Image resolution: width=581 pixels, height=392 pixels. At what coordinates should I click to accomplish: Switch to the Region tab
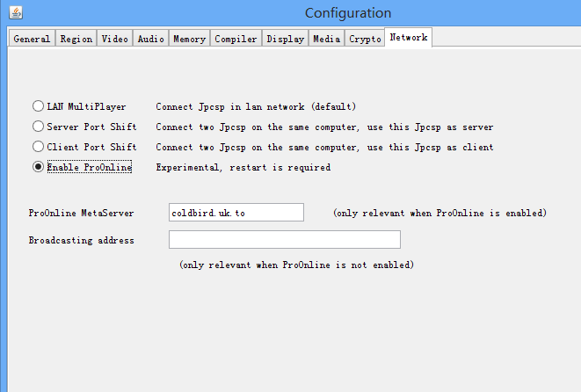pos(76,39)
